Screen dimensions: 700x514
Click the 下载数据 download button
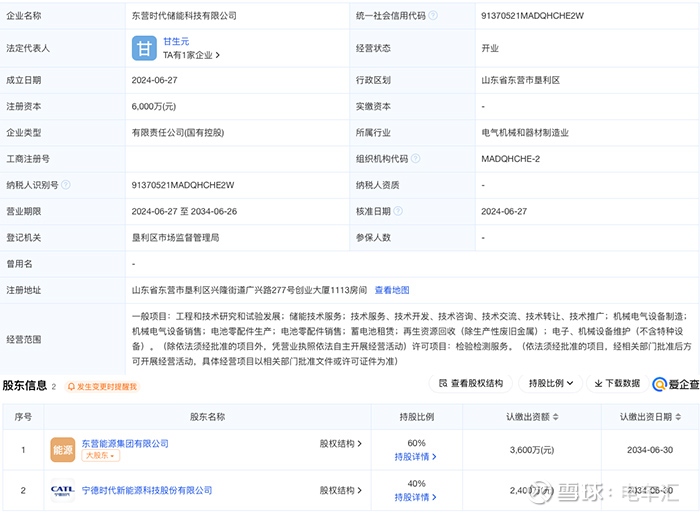click(617, 383)
